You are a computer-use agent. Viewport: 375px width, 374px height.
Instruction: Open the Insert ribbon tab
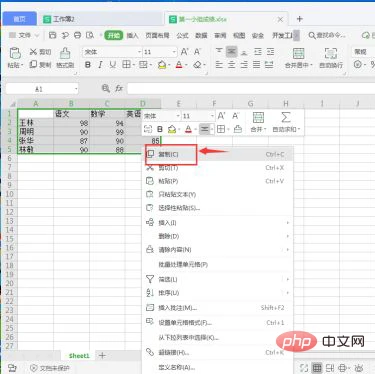132,35
